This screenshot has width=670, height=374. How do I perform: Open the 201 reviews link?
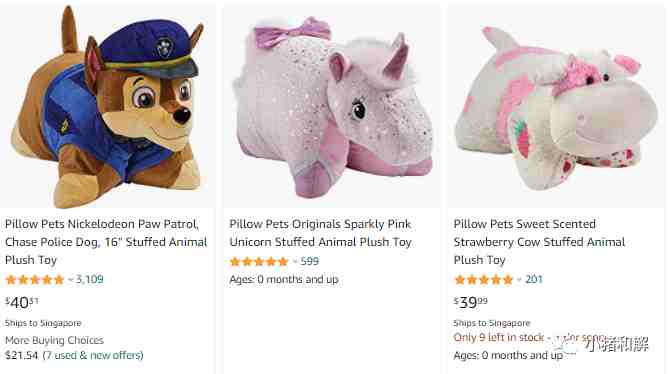click(534, 280)
